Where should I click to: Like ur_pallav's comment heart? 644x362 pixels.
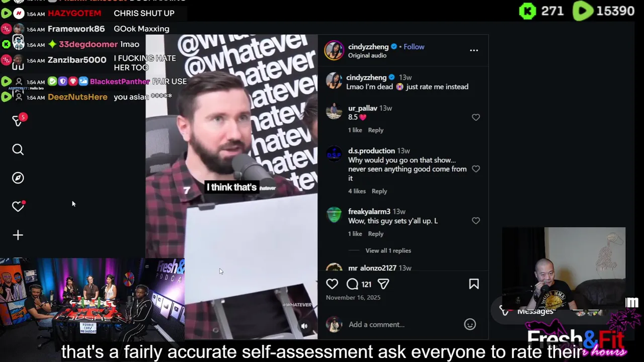click(x=476, y=117)
